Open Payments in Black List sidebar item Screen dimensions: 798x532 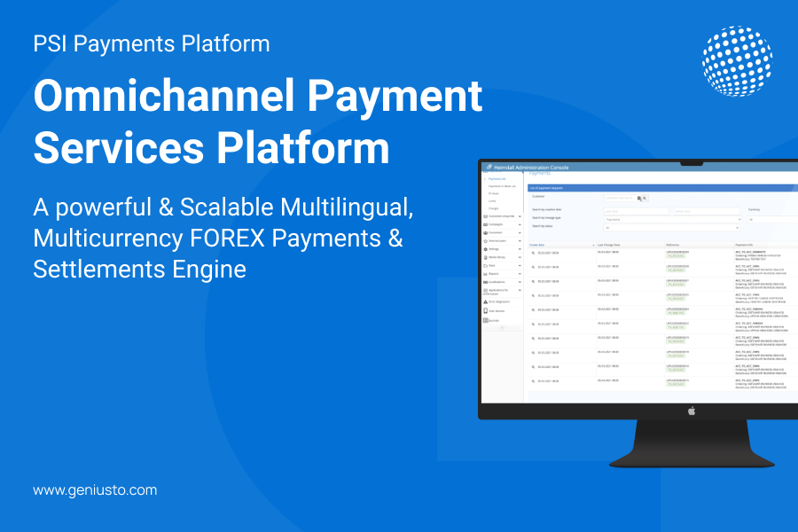(x=502, y=186)
